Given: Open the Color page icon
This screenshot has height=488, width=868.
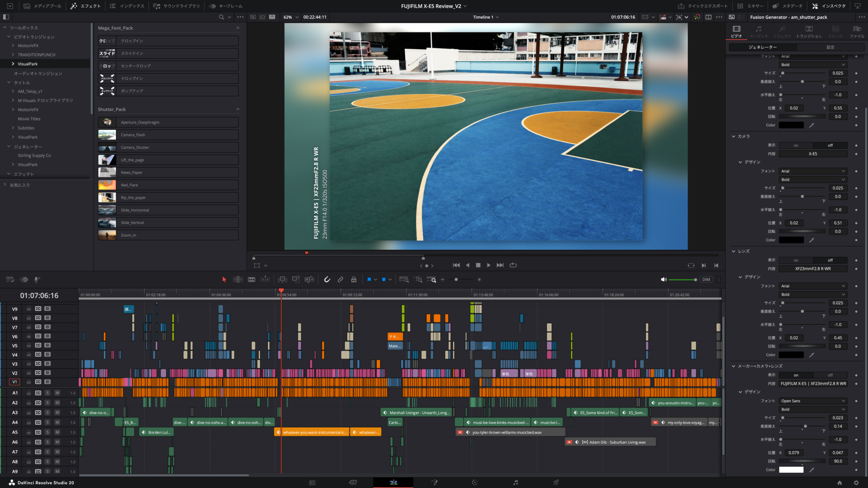Looking at the screenshot, I should (475, 482).
